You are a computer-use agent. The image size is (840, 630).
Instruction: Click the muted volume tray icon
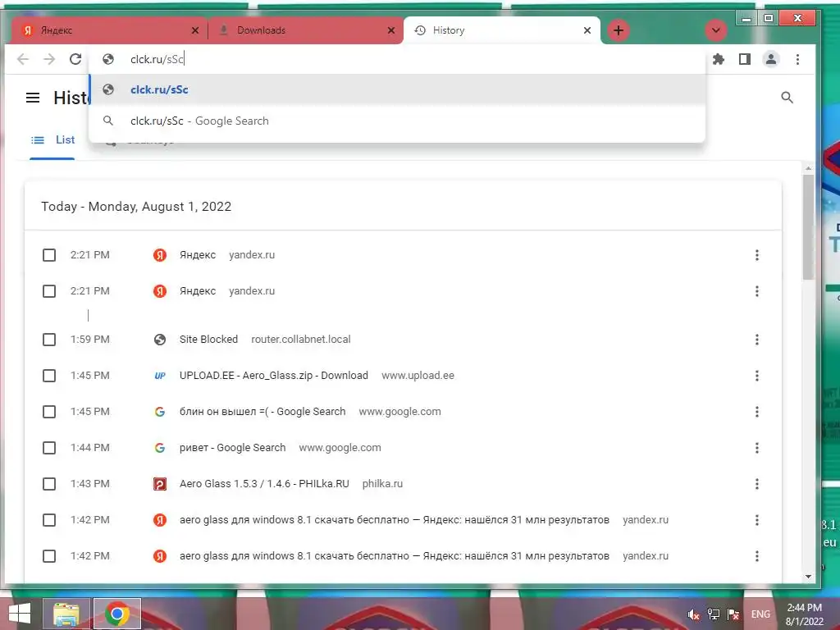pyautogui.click(x=694, y=614)
